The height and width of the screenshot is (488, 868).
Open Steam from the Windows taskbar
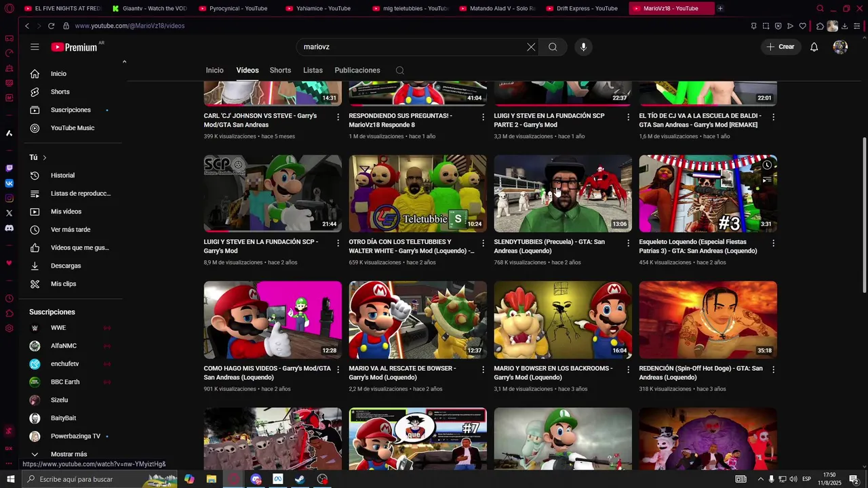[300, 479]
